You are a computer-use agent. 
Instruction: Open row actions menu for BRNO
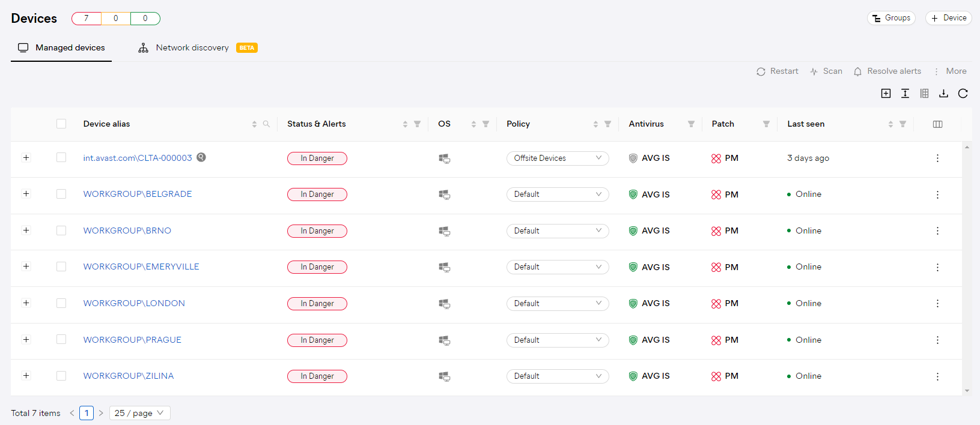click(937, 231)
